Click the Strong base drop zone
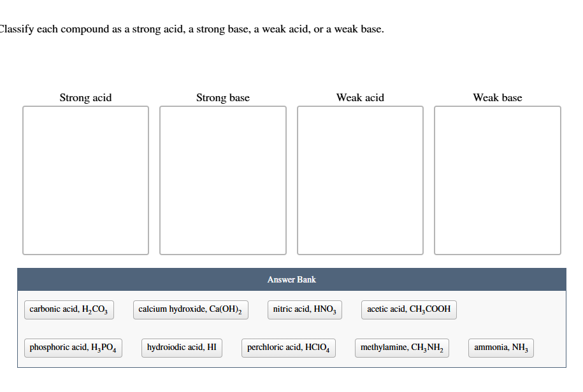Viewport: 583px width, 392px height. coord(222,180)
